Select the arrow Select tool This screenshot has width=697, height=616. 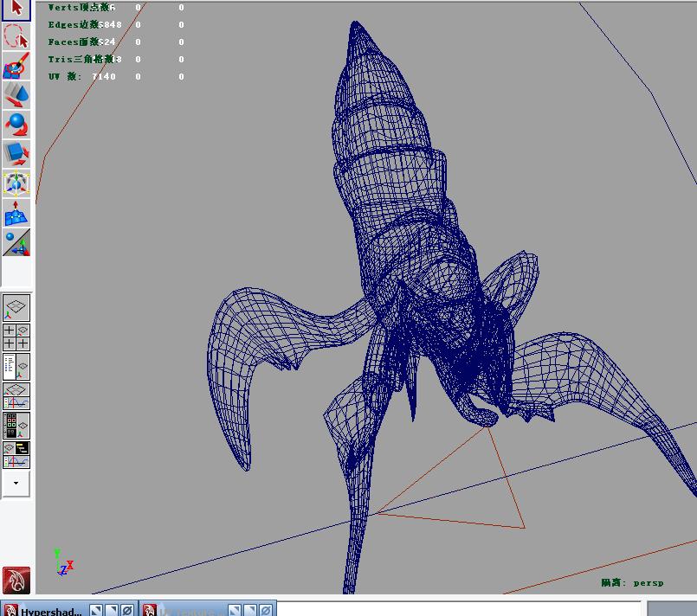[x=16, y=10]
